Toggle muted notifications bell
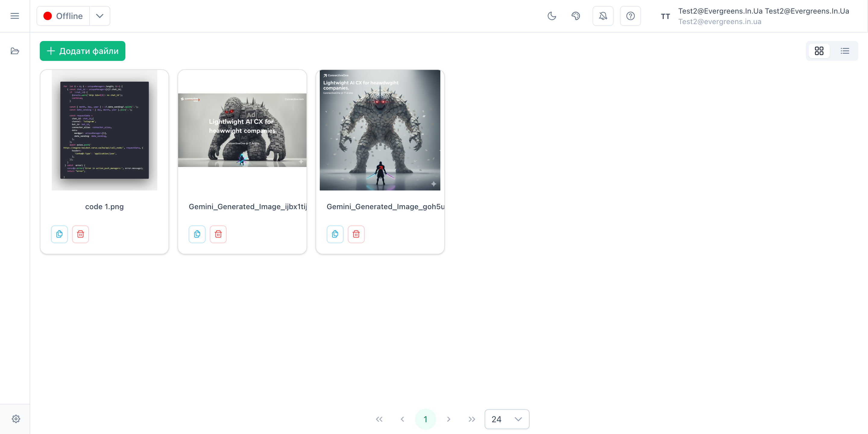The width and height of the screenshot is (868, 434). click(x=603, y=16)
